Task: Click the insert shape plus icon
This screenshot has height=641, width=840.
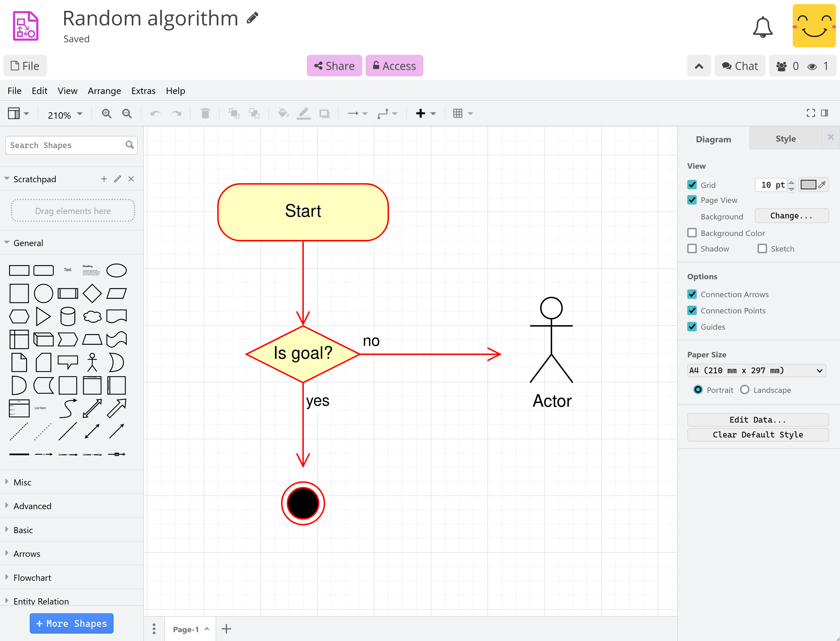Action: (421, 113)
